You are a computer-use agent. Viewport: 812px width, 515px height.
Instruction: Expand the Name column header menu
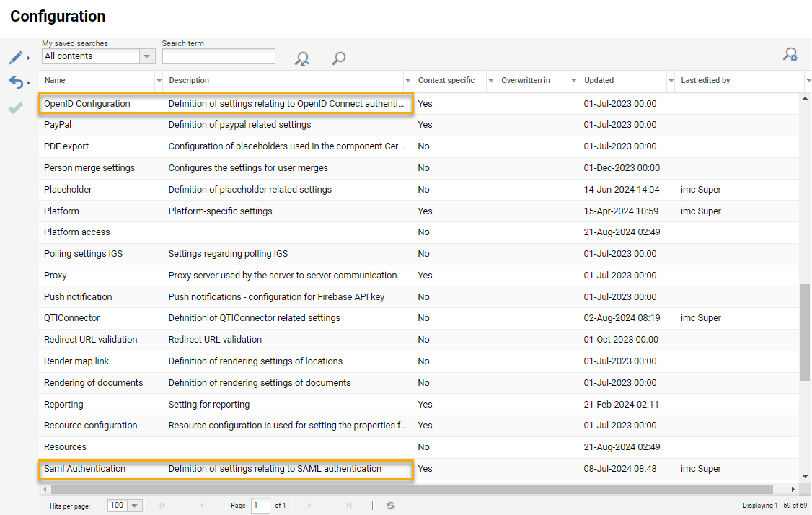[x=159, y=80]
